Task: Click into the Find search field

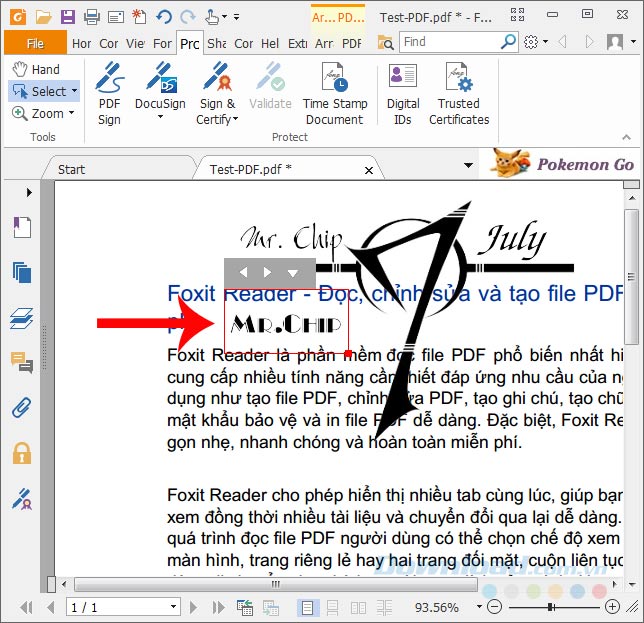Action: pos(449,41)
